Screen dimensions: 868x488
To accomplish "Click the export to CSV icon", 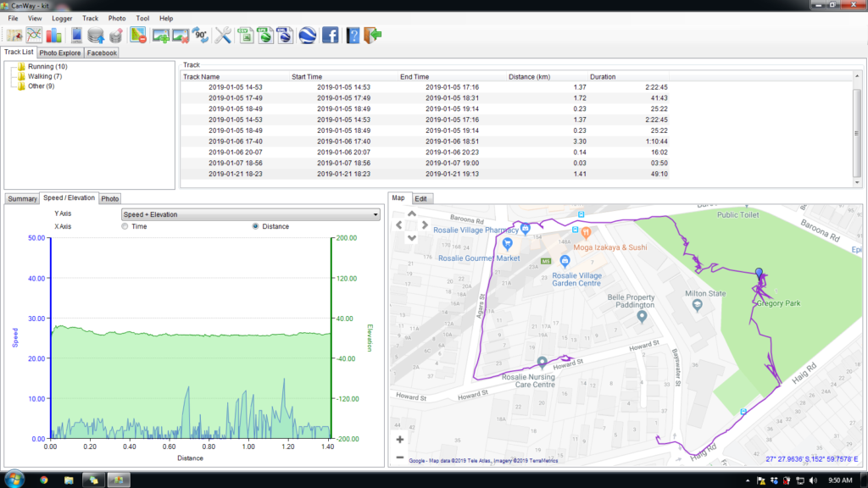I will [x=245, y=36].
